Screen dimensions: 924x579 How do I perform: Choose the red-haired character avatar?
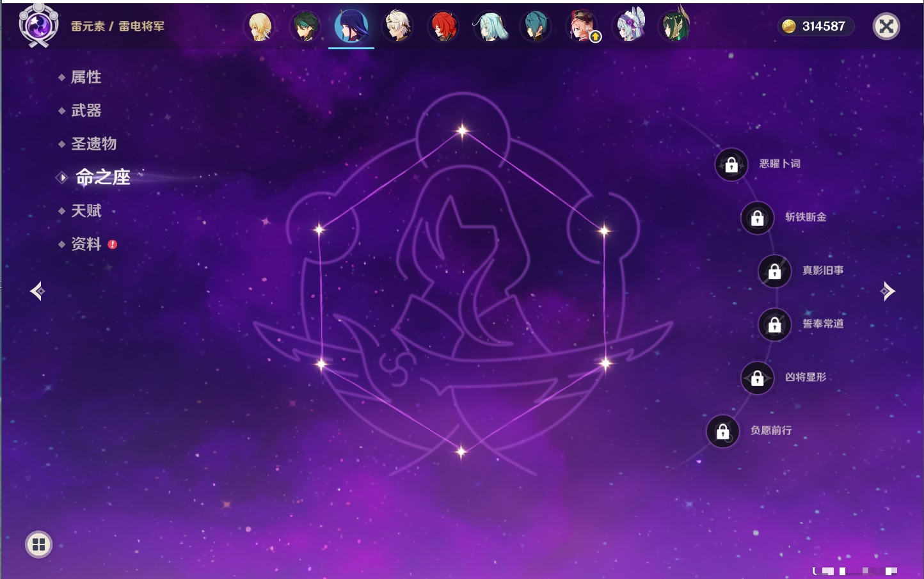[x=443, y=27]
